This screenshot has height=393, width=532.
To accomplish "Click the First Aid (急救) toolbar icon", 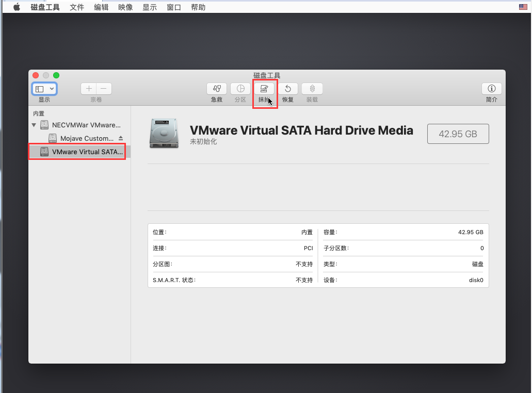I will (217, 89).
